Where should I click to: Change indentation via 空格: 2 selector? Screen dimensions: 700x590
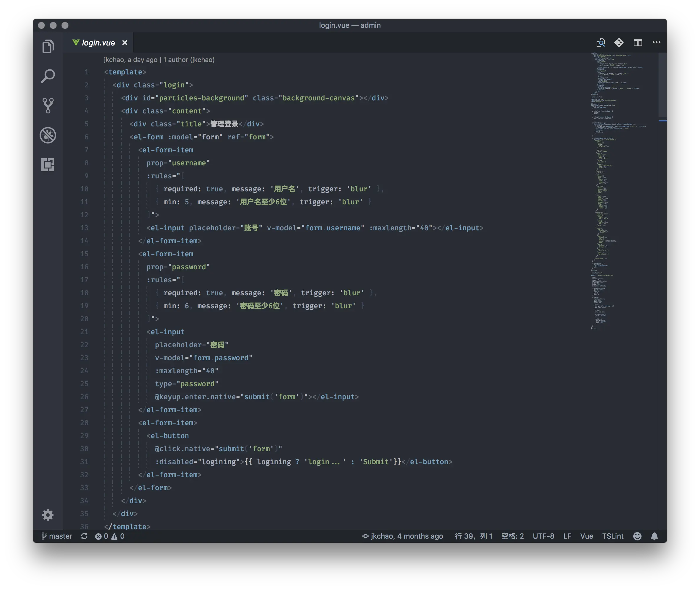(512, 536)
